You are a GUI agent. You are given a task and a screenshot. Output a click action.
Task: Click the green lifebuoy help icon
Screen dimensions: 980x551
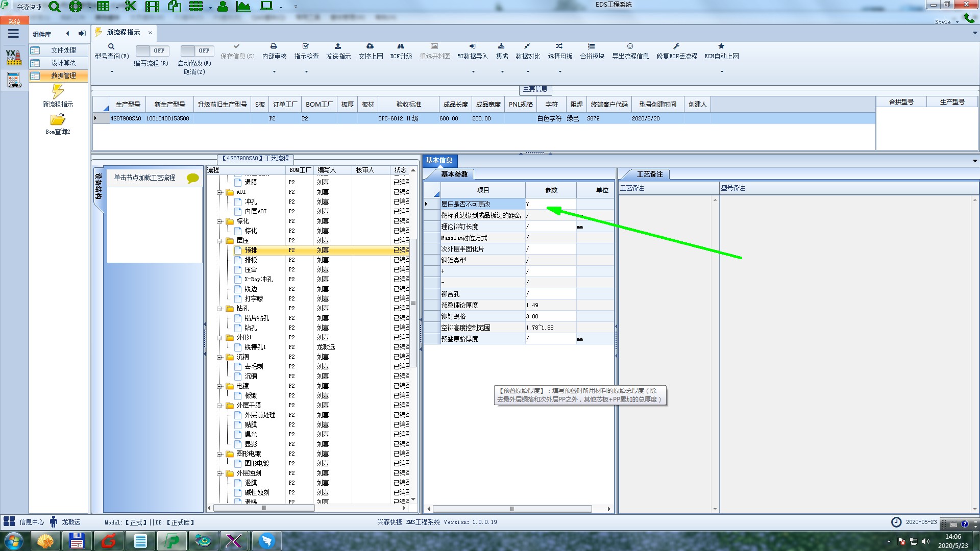click(76, 6)
